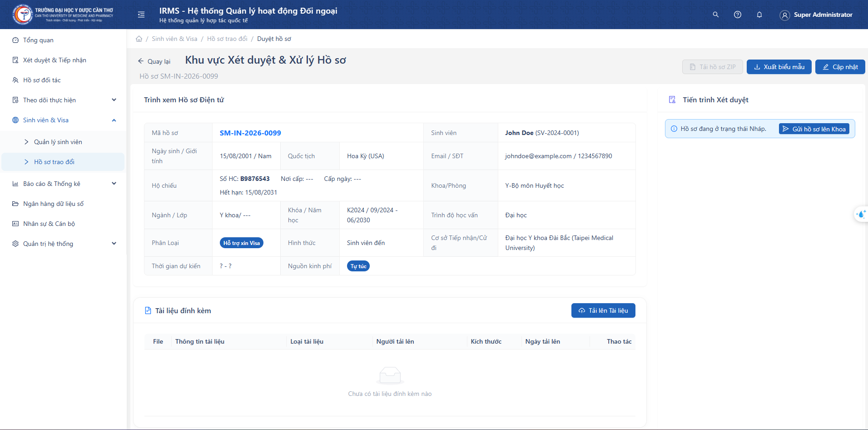Click Y-Bộ môn Huyết học value

pos(535,185)
